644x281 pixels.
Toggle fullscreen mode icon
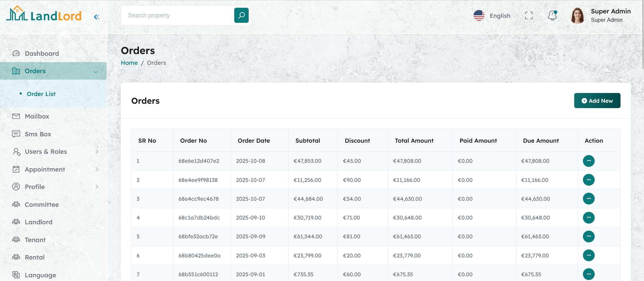(529, 15)
